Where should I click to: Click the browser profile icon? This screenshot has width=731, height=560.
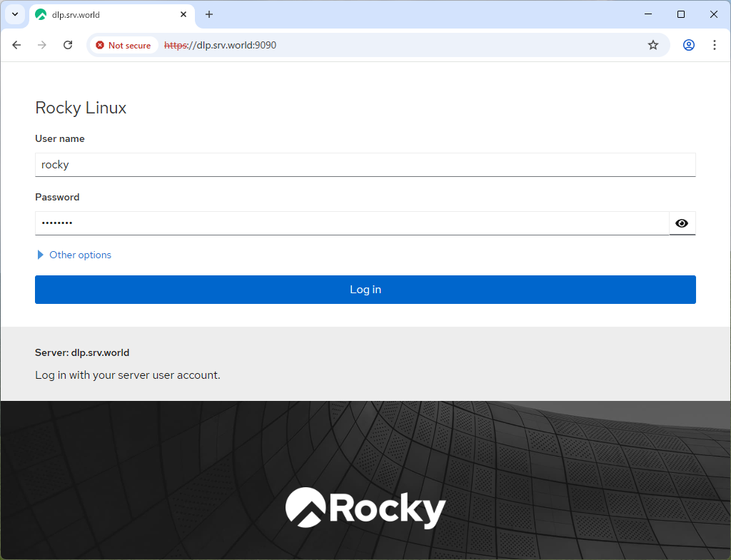pos(688,44)
